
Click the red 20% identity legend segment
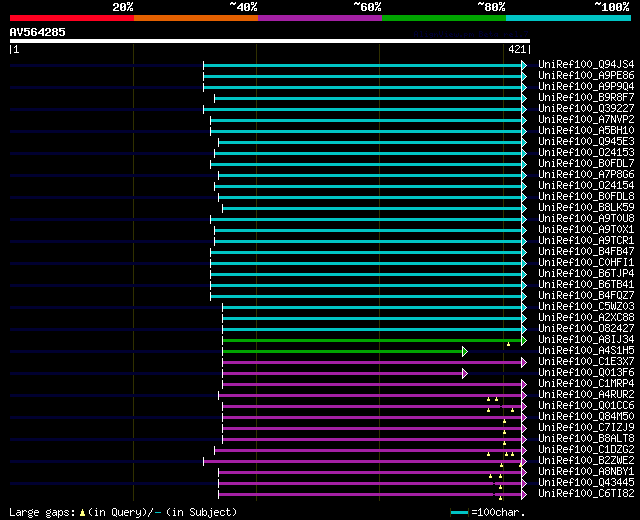coord(72,18)
